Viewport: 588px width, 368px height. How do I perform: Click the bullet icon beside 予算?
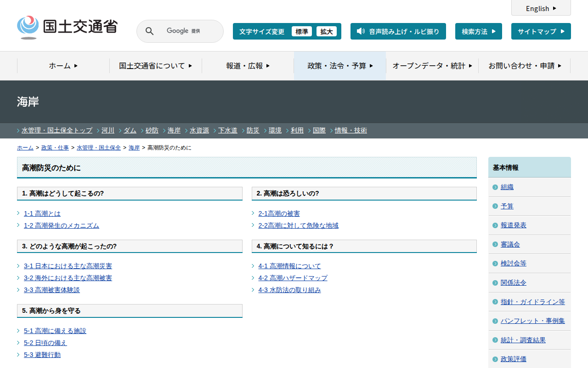pos(495,207)
